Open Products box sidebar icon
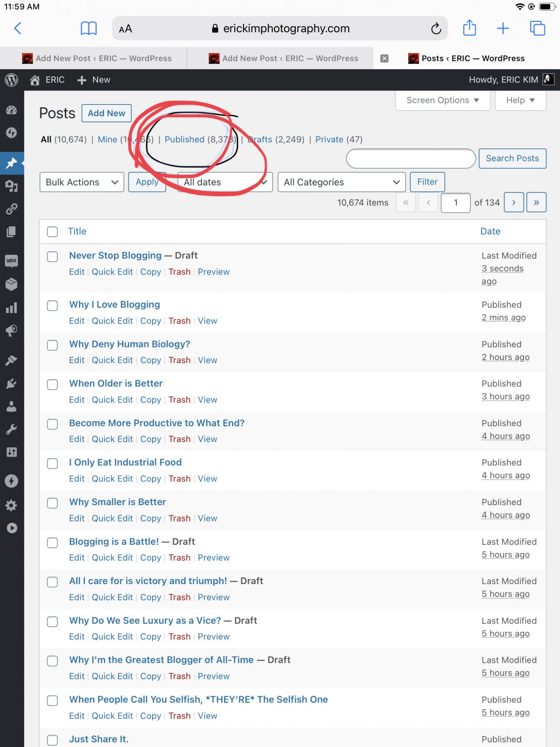This screenshot has width=560, height=747. point(12,284)
